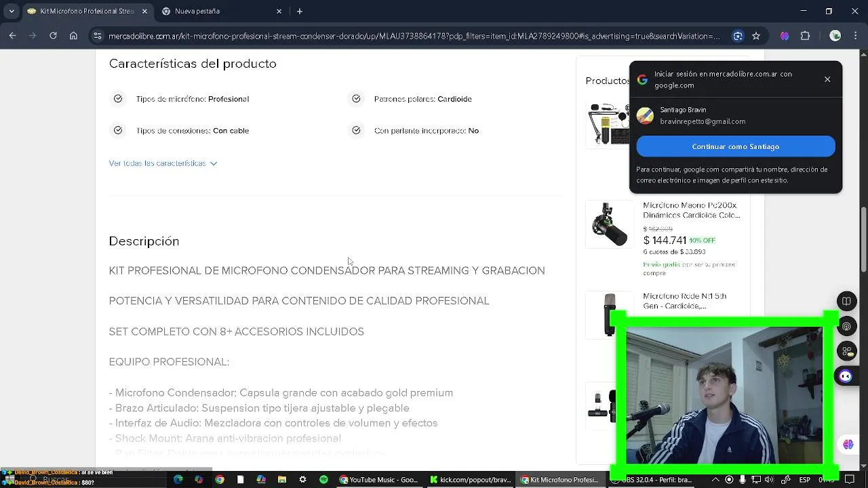The width and height of the screenshot is (868, 488).
Task: Click the Tipos de micrófono check icon
Action: coord(118,99)
